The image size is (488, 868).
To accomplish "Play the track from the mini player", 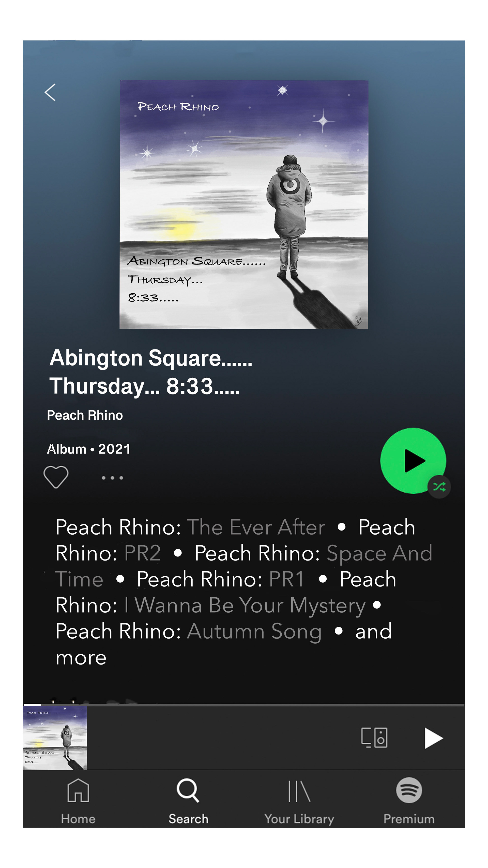I will (x=433, y=738).
